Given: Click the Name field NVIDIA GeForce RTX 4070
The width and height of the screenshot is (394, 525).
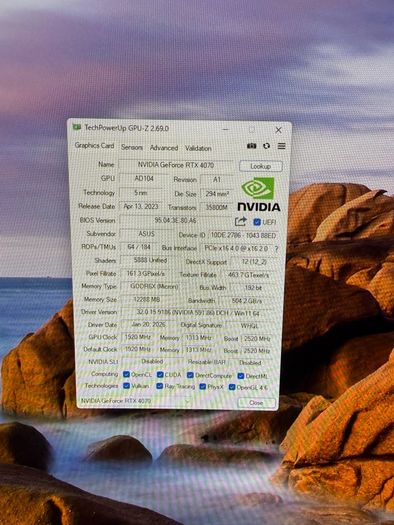Looking at the screenshot, I should click(176, 165).
